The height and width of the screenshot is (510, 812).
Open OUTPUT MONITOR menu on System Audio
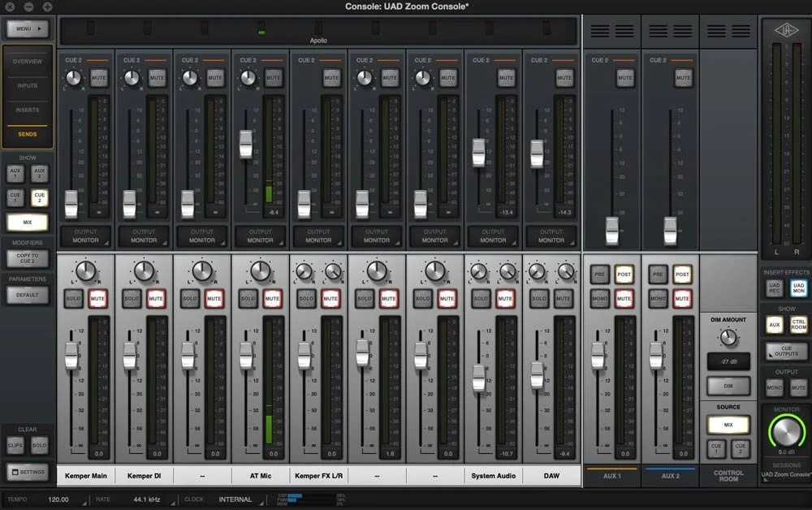493,236
